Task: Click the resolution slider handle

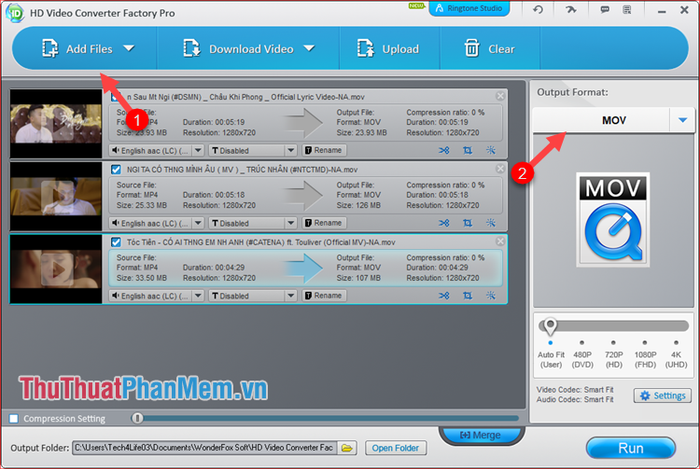Action: point(550,326)
